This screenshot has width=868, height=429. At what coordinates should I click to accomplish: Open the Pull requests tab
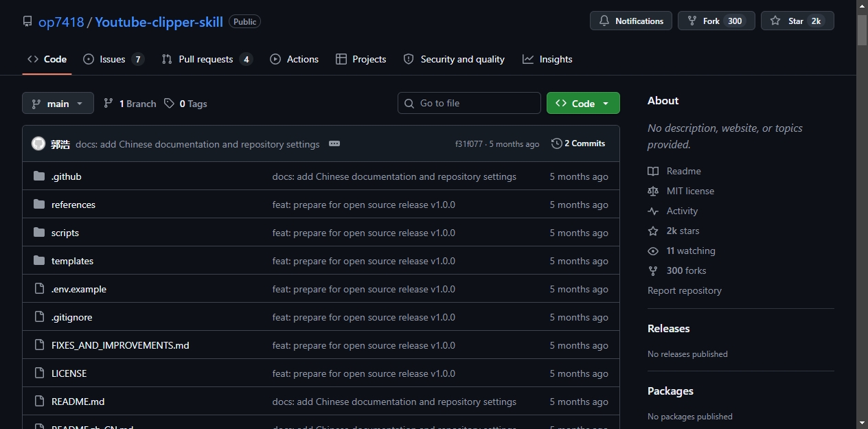[x=207, y=59]
